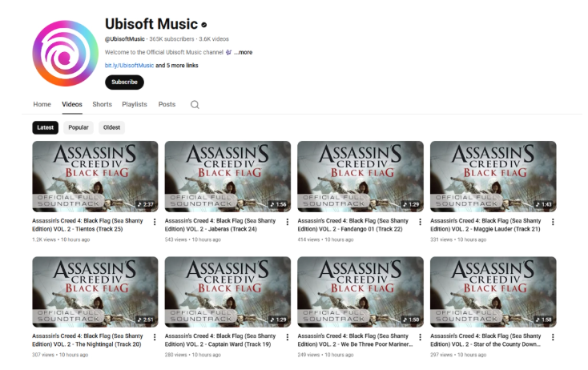Viewport: 588px width, 370px height.
Task: Open options menu for Jaberas (Track 24)
Action: point(288,222)
